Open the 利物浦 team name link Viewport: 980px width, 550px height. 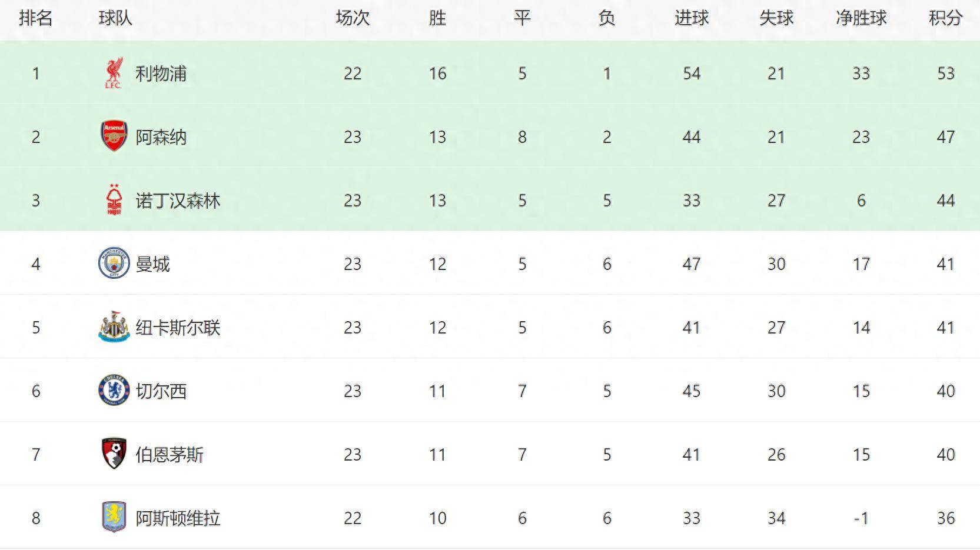click(x=161, y=74)
